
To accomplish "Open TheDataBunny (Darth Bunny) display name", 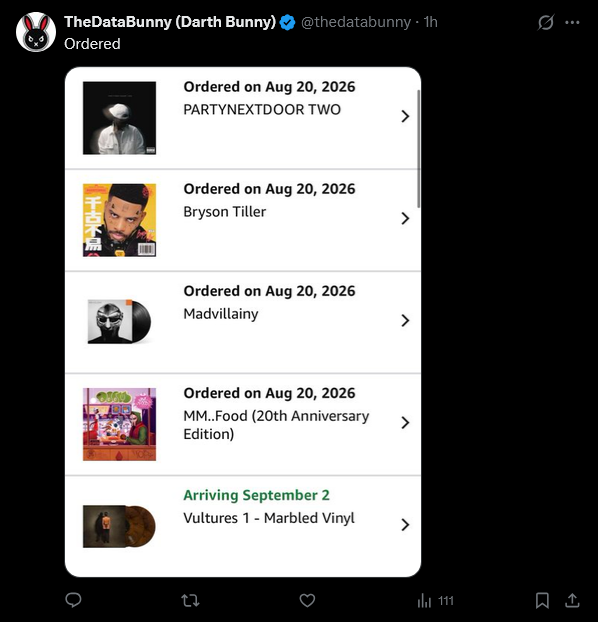I will click(170, 22).
